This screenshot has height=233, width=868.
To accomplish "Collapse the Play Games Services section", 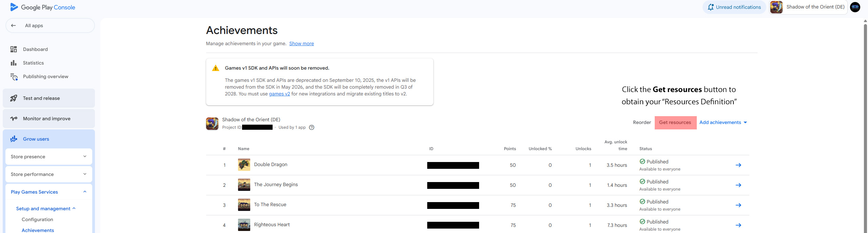I will [85, 192].
